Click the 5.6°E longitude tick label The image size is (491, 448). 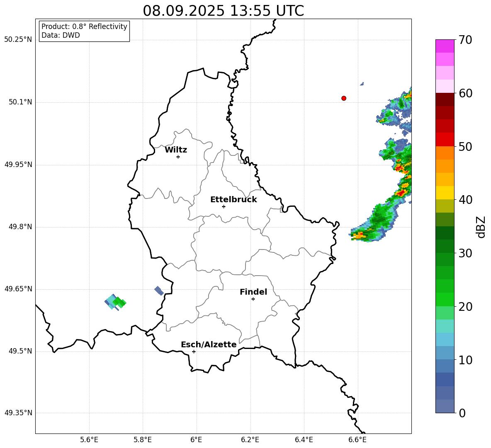[89, 440]
